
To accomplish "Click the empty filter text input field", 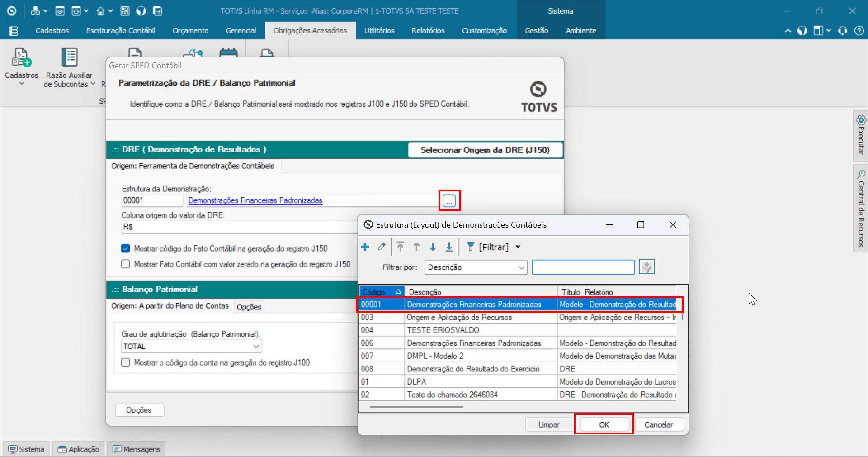I will click(x=583, y=267).
